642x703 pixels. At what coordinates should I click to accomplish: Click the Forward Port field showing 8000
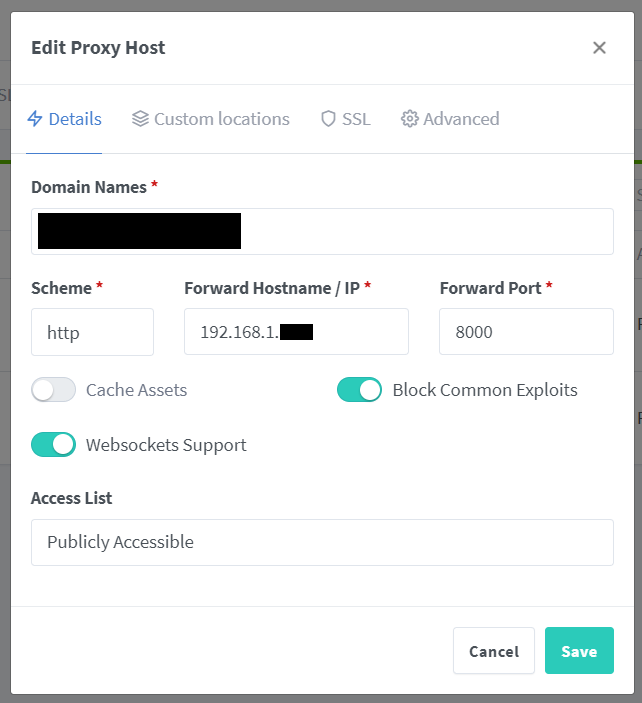point(526,332)
